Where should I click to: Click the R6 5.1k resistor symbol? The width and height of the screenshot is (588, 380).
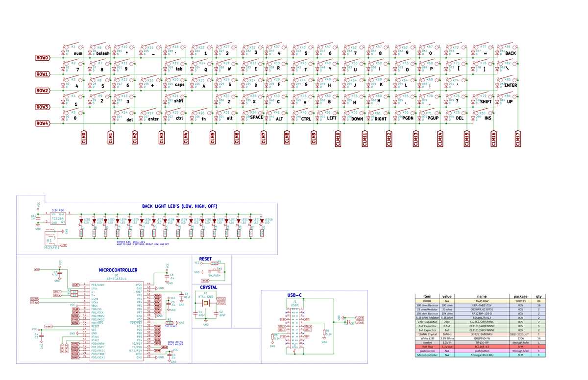click(x=272, y=336)
